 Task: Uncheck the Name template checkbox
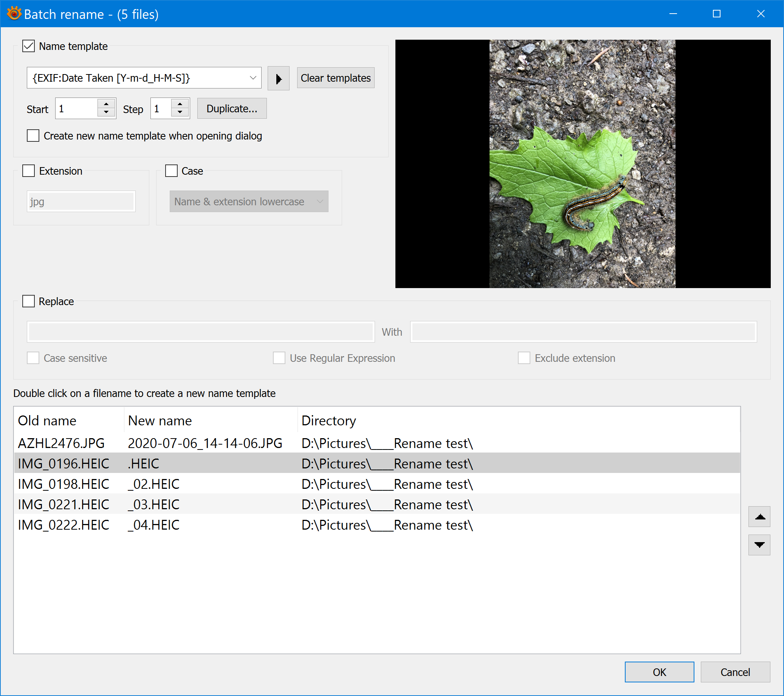pyautogui.click(x=29, y=46)
